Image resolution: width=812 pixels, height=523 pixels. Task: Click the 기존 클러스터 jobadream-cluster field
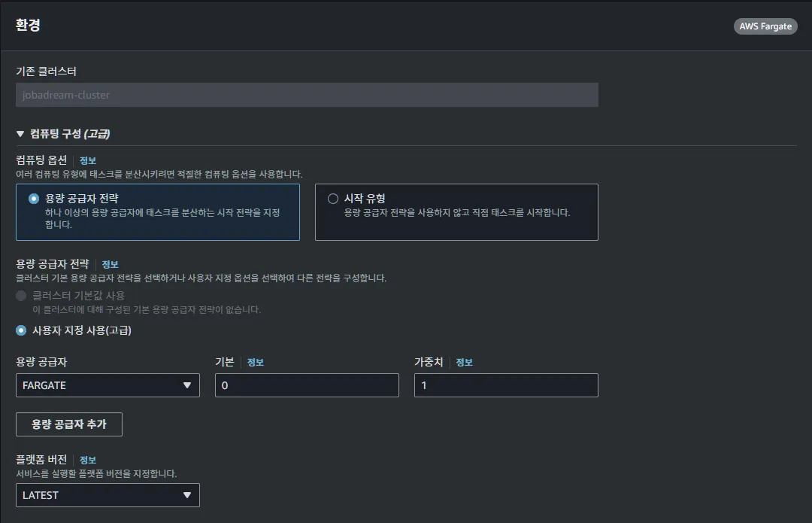tap(307, 95)
